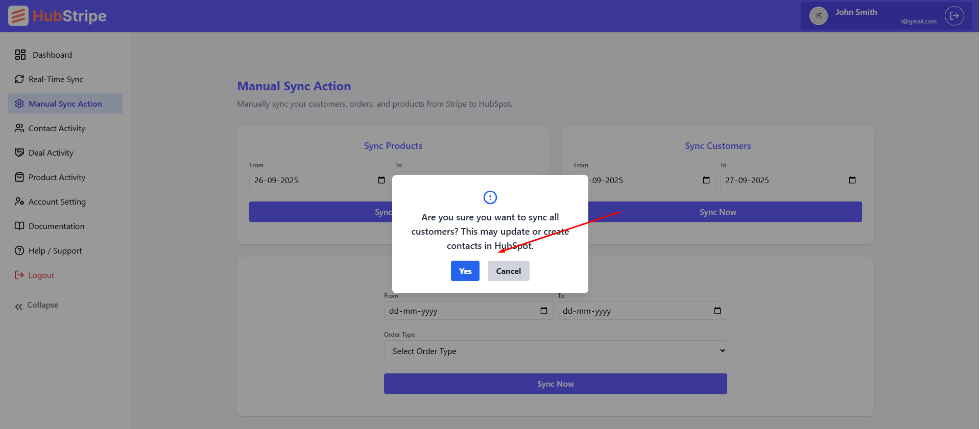Click the Manual Sync Action page heading
The height and width of the screenshot is (429, 980).
point(294,86)
